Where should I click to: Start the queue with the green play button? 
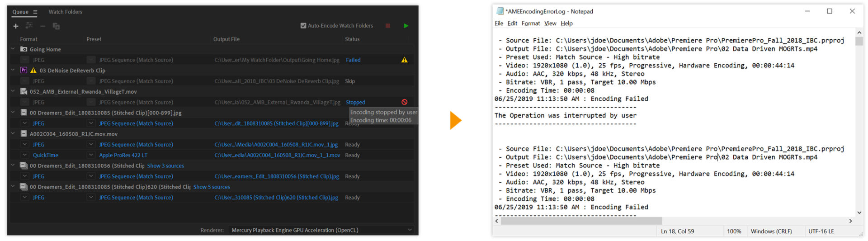406,26
